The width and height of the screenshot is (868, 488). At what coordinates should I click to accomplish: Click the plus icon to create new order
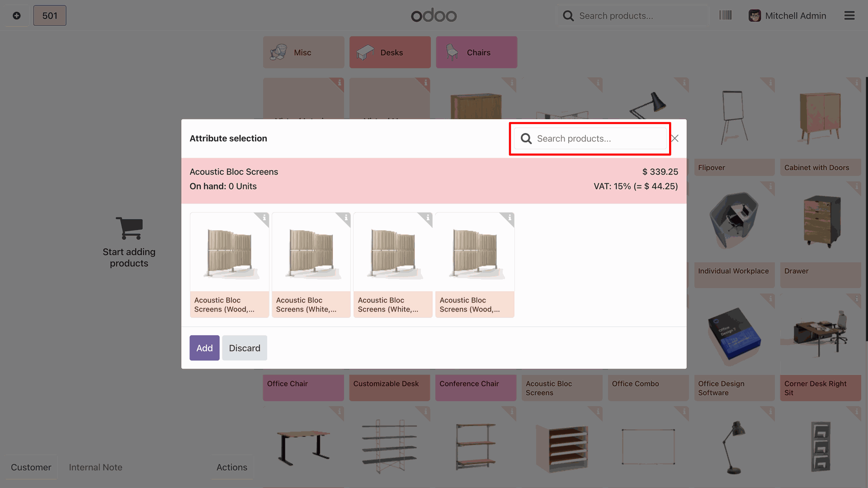pyautogui.click(x=17, y=16)
